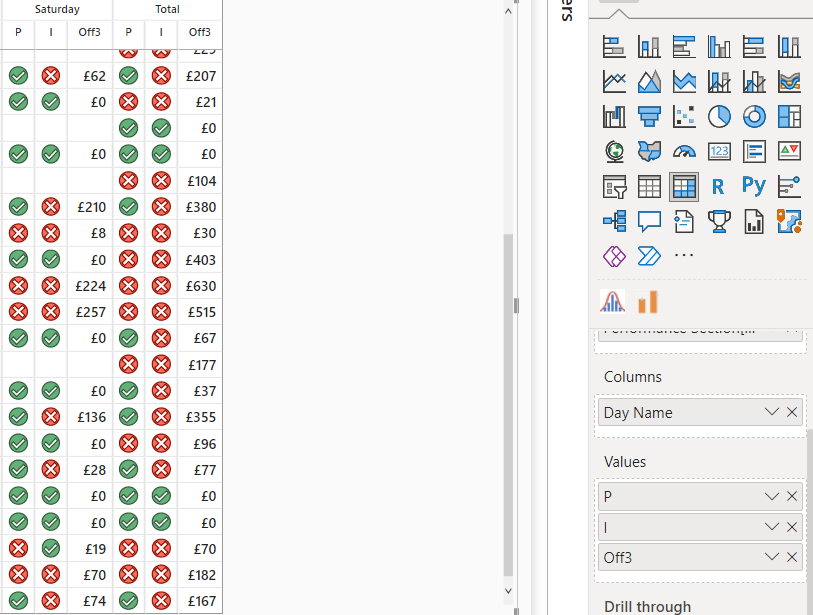
Task: Open the Off3 field dropdown chevron
Action: (772, 557)
